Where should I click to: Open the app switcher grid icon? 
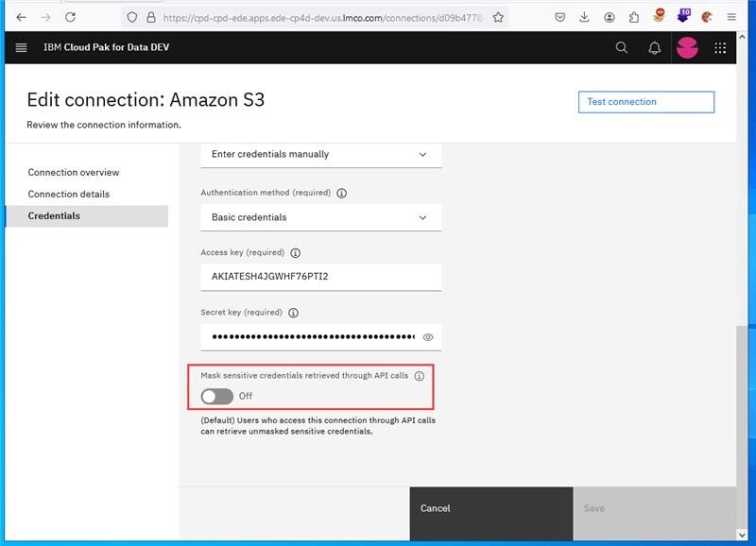(x=720, y=48)
